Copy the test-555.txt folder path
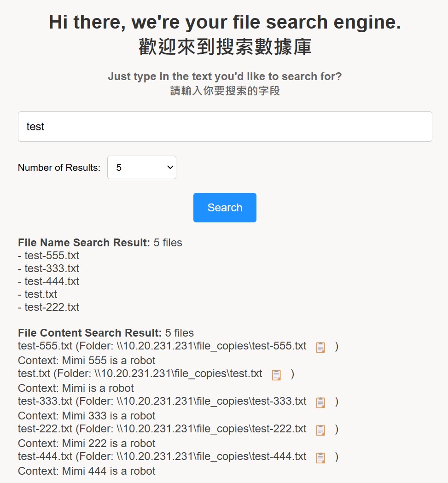Image resolution: width=448 pixels, height=483 pixels. pyautogui.click(x=320, y=347)
